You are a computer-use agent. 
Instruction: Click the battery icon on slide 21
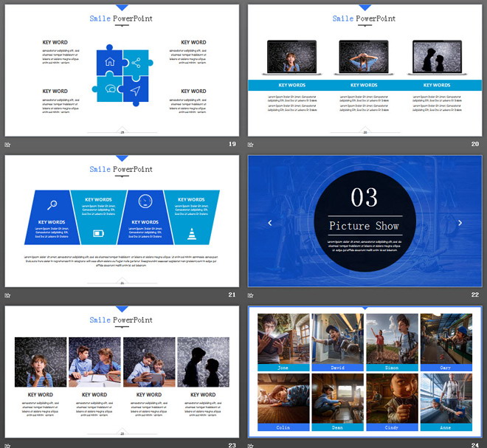tap(99, 233)
